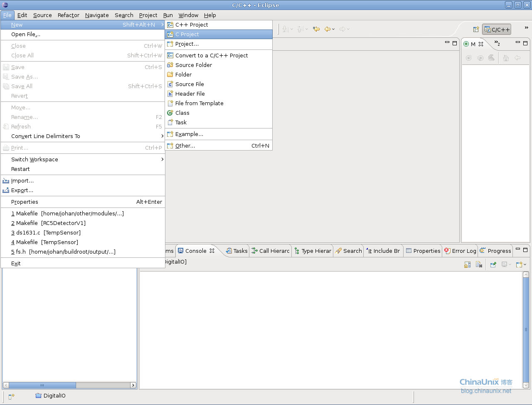Screen dimensions: 532x405
Task: Expand Switch Workspace submenu
Action: coord(83,159)
